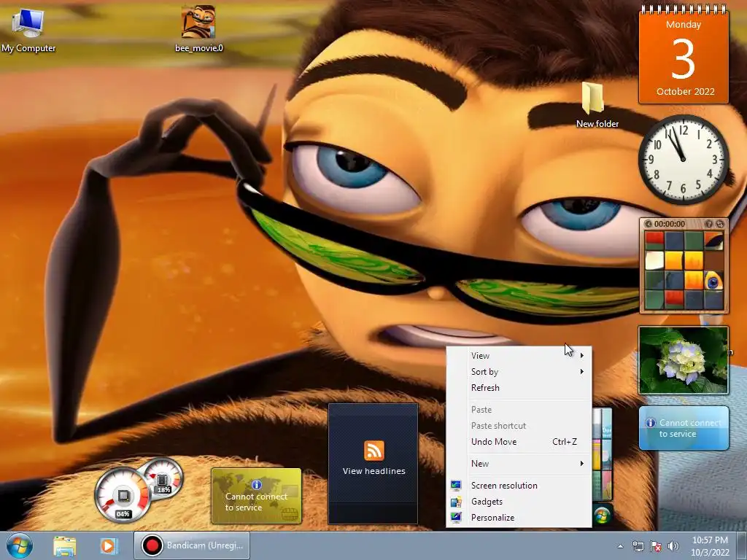Open Action Center flag icon
This screenshot has height=560, width=747.
(x=656, y=546)
